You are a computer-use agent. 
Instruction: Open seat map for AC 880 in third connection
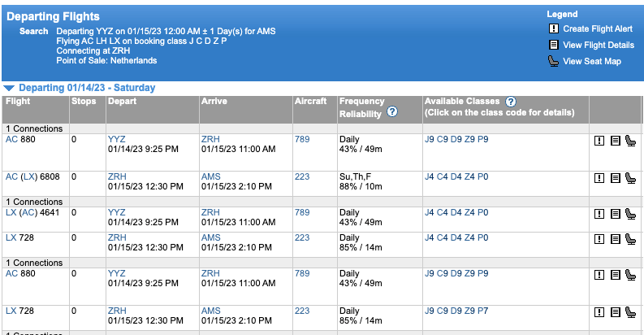pos(630,275)
